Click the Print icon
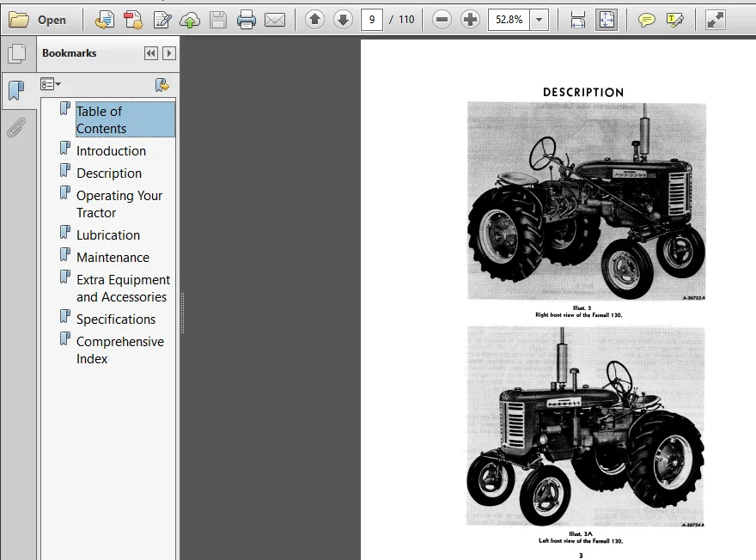 click(x=247, y=20)
